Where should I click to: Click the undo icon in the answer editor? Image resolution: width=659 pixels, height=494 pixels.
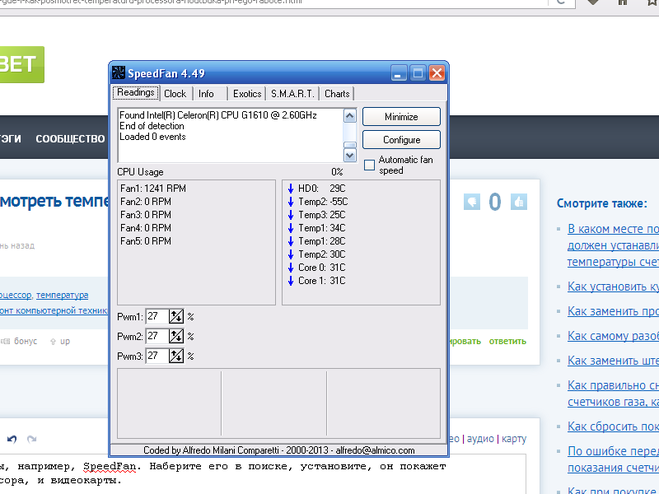coord(12,439)
